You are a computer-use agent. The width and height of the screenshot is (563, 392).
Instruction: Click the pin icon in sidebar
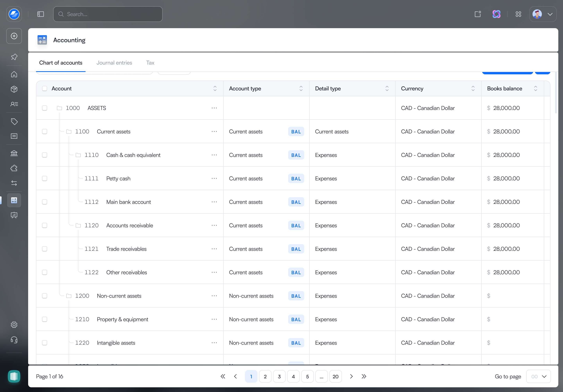tap(14, 57)
